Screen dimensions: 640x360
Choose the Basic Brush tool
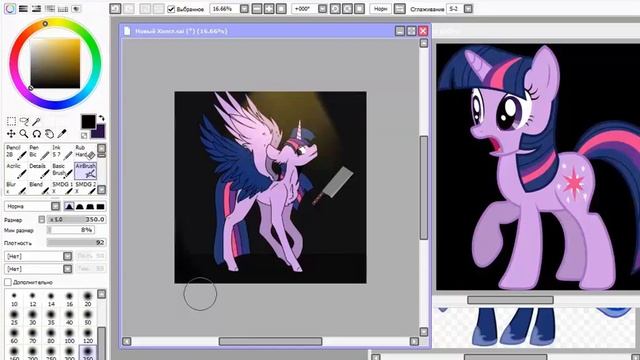pos(62,170)
